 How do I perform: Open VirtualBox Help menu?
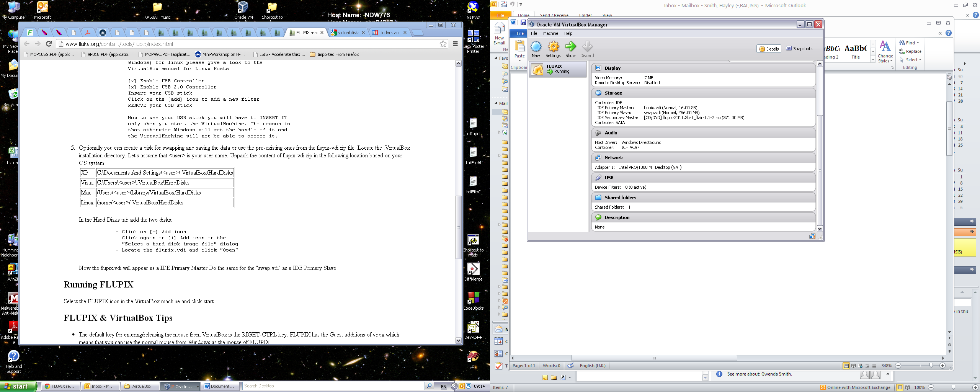pos(568,33)
